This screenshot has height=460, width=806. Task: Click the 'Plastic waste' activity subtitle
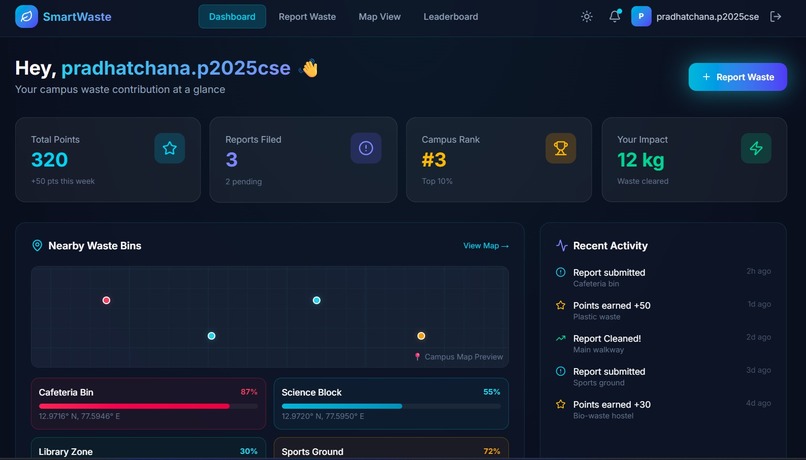tap(596, 317)
